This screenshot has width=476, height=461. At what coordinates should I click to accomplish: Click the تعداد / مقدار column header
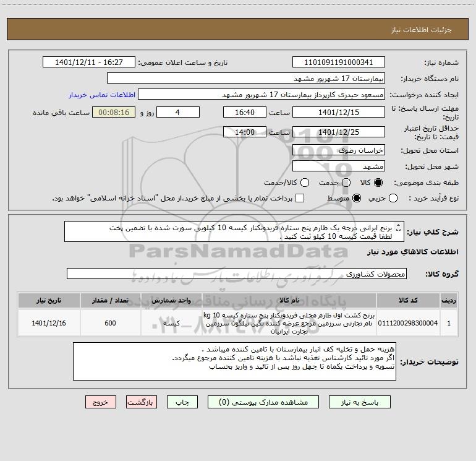pos(111,300)
